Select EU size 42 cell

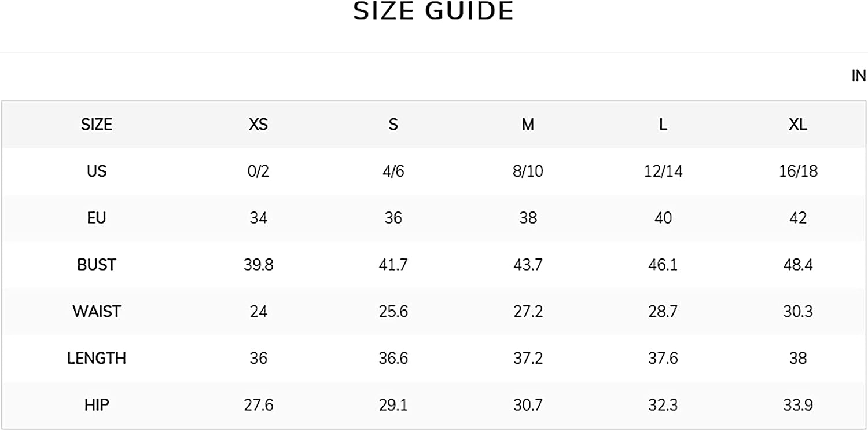(x=798, y=218)
